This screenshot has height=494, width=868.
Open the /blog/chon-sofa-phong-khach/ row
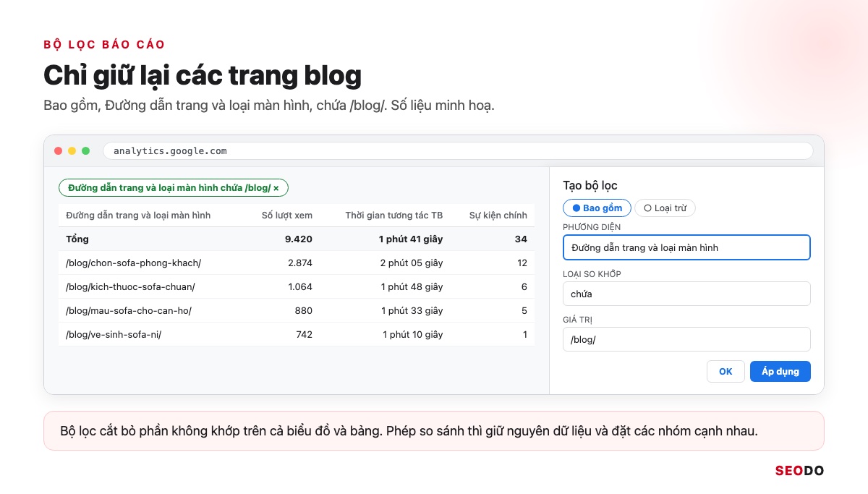click(x=297, y=263)
